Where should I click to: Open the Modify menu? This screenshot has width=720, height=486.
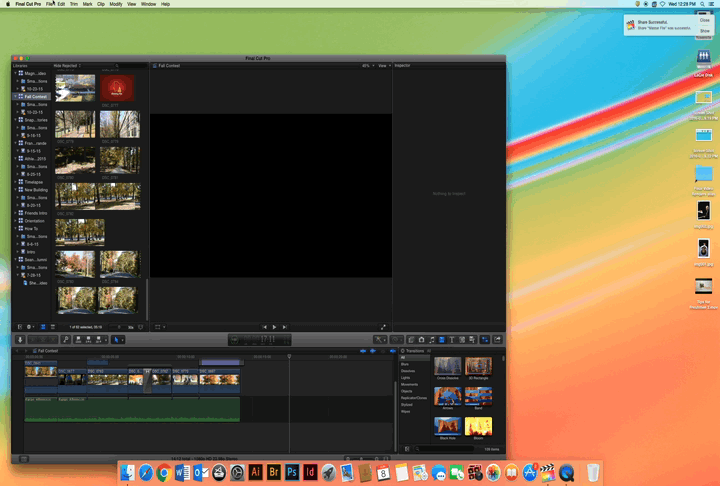[x=116, y=4]
